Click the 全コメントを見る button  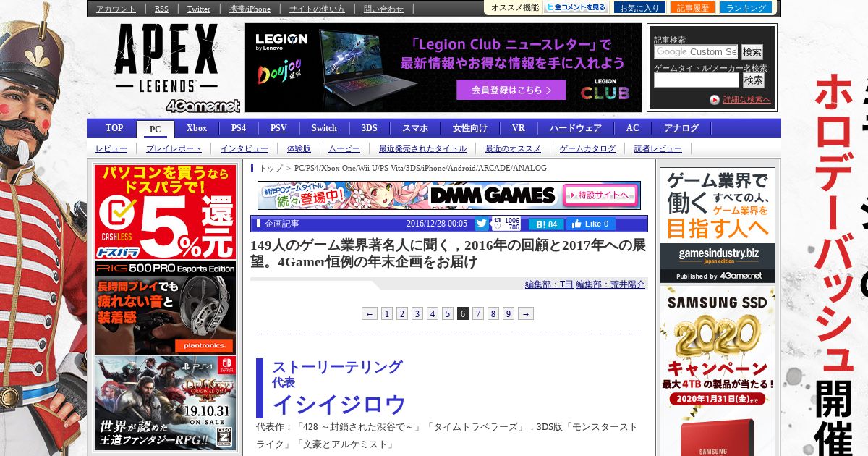[576, 7]
